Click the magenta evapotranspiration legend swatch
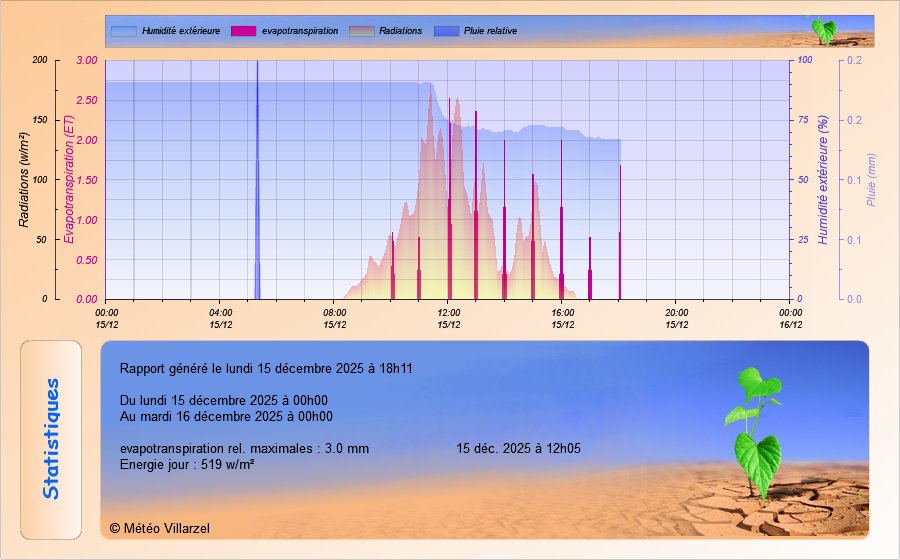 243,31
